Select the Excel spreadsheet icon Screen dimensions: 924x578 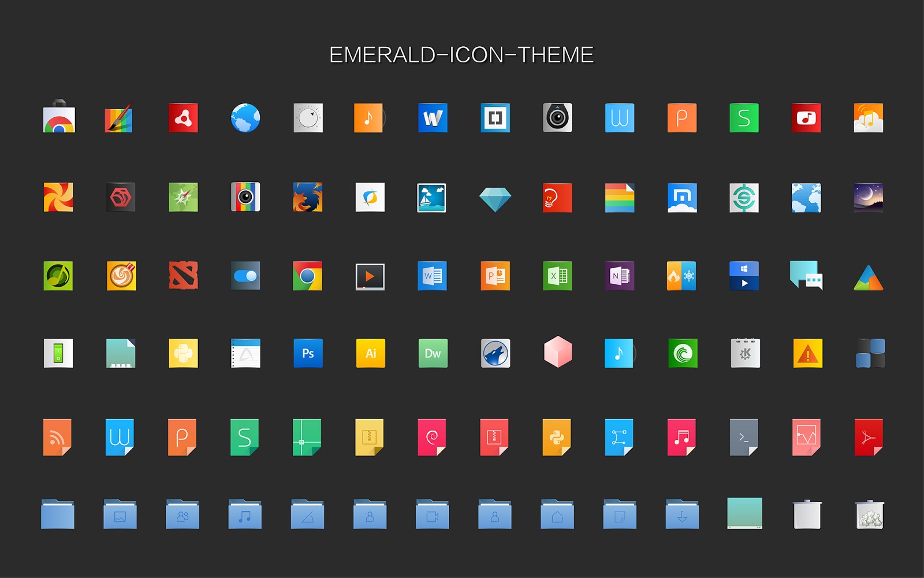(557, 276)
